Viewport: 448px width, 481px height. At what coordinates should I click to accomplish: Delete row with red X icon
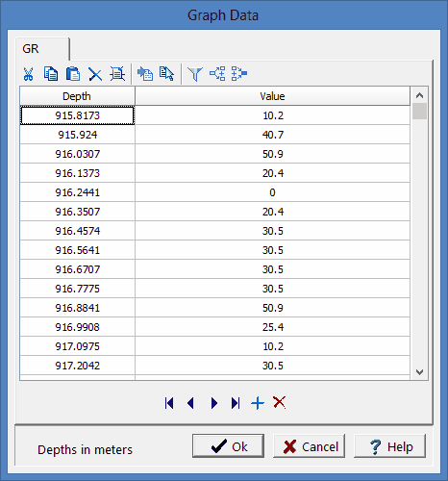coord(280,402)
